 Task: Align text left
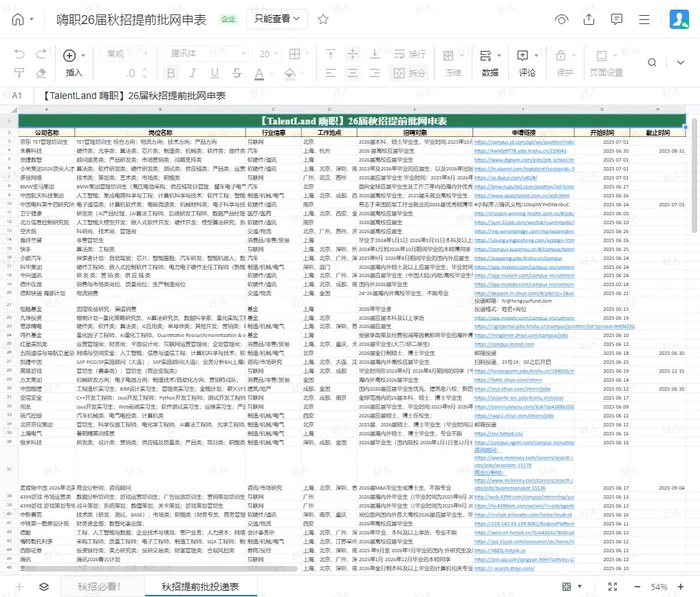click(x=330, y=73)
